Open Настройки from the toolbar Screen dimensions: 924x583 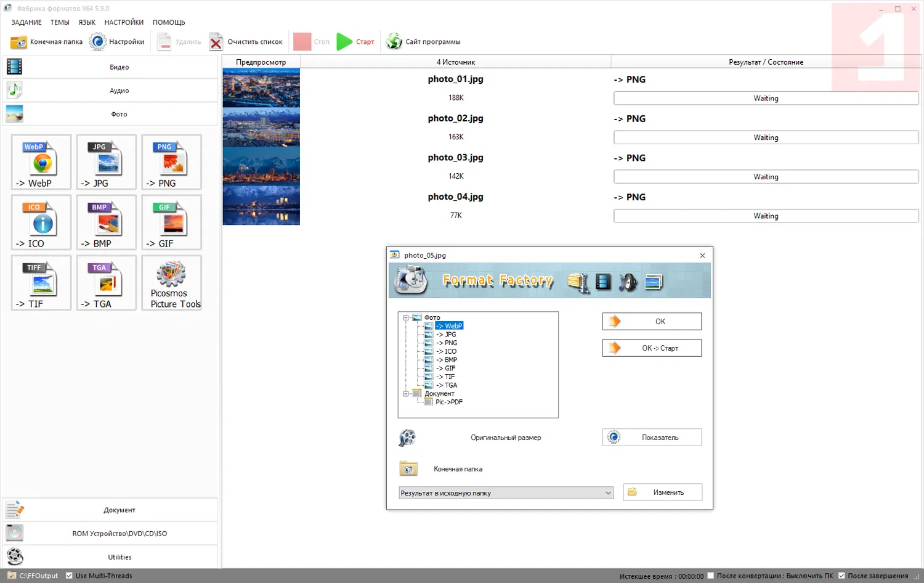(117, 42)
